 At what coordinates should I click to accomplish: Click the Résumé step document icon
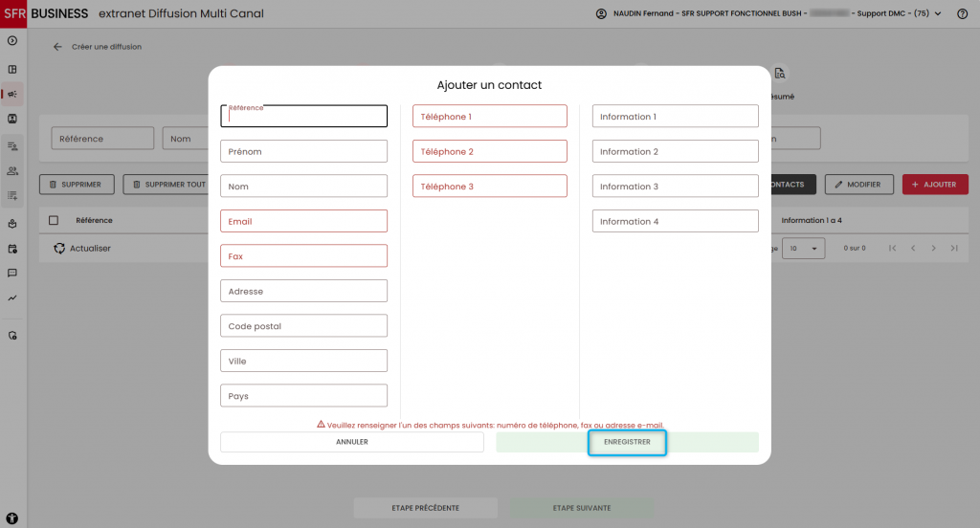point(779,74)
